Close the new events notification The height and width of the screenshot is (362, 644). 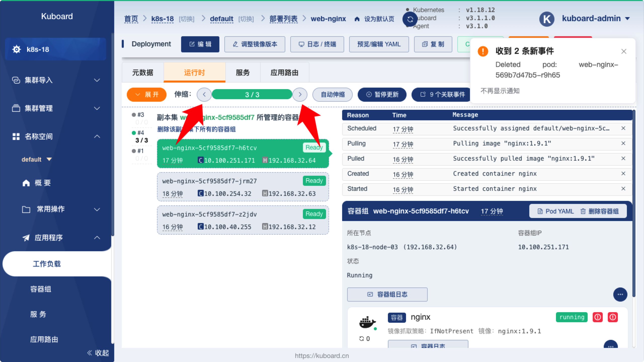[x=624, y=51]
